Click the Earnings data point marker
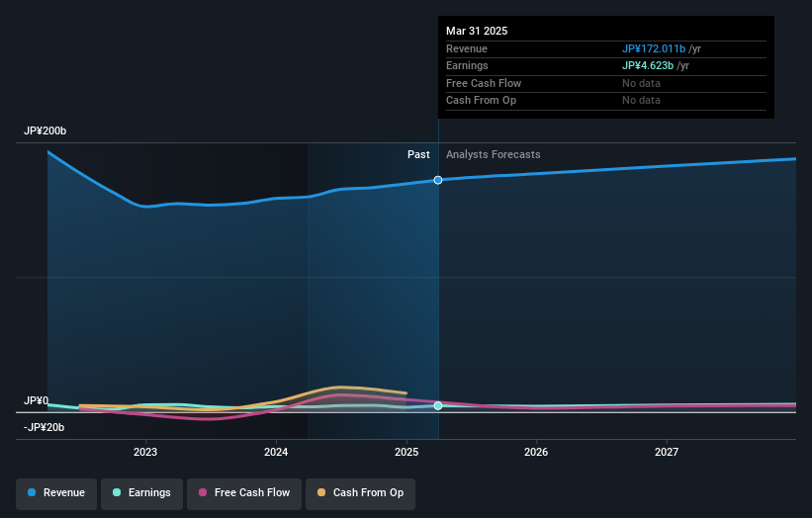This screenshot has height=518, width=812. 438,405
